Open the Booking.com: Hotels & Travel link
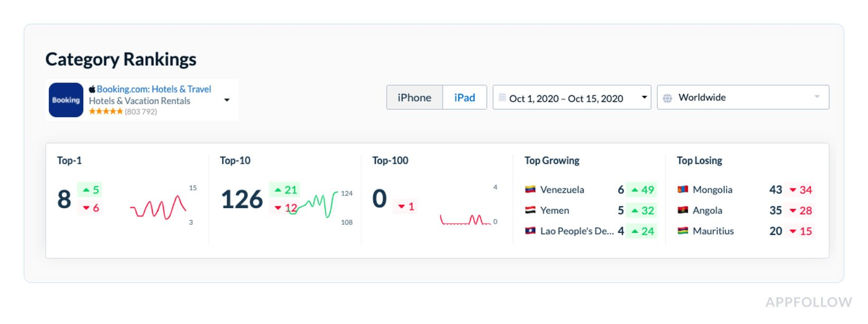The width and height of the screenshot is (868, 324). point(154,89)
